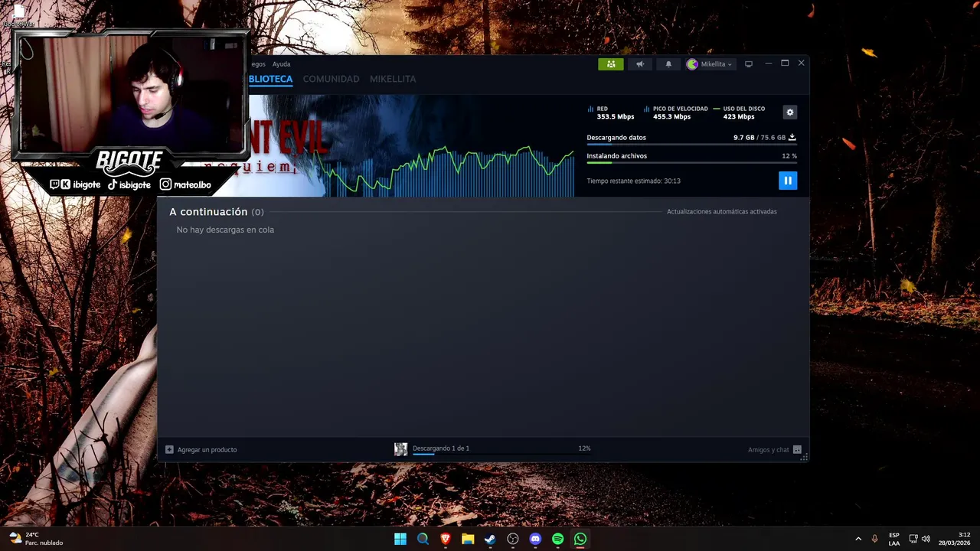Open the Ayuda menu

(x=281, y=64)
